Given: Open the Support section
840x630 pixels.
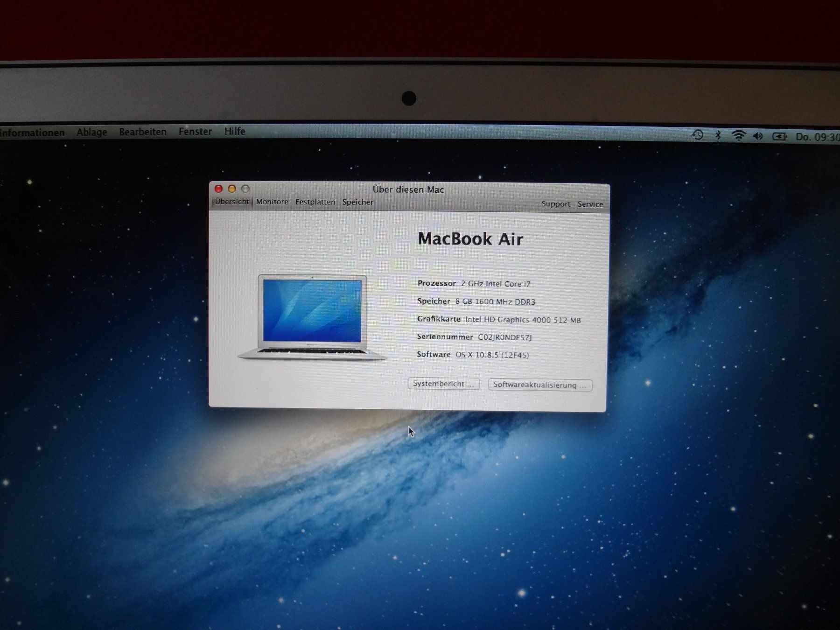Looking at the screenshot, I should click(x=556, y=204).
